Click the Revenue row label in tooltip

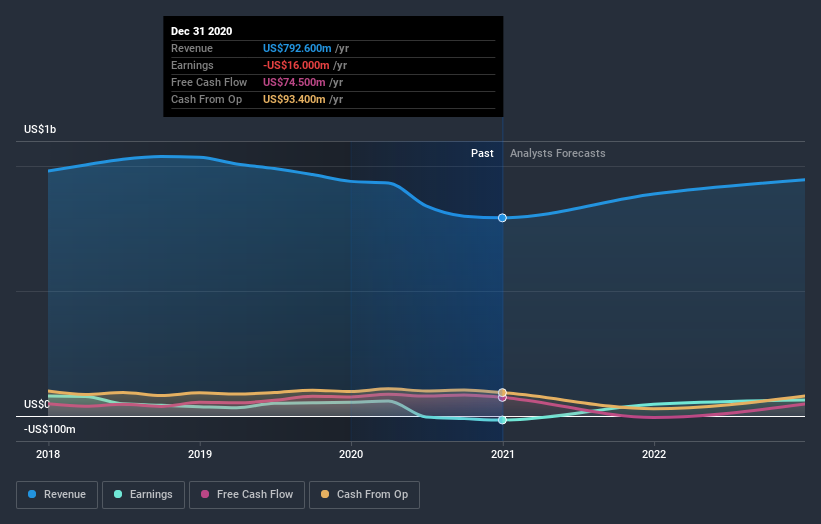(192, 48)
